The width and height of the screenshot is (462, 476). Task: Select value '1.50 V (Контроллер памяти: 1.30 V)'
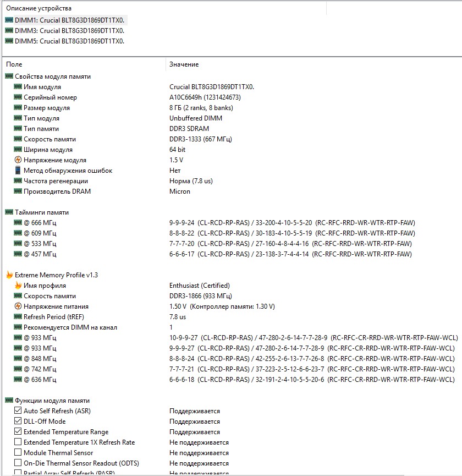[222, 307]
